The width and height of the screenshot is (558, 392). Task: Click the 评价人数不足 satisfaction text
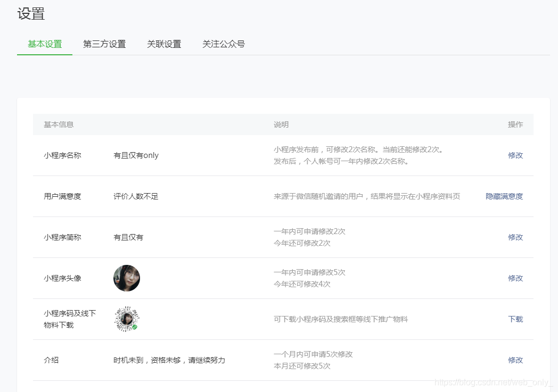tap(135, 196)
